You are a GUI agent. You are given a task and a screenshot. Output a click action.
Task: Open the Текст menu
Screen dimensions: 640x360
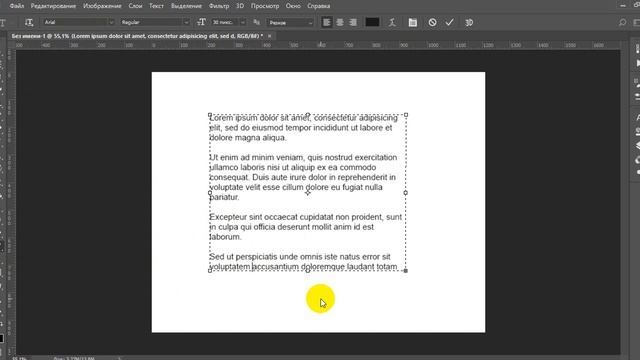pos(156,6)
